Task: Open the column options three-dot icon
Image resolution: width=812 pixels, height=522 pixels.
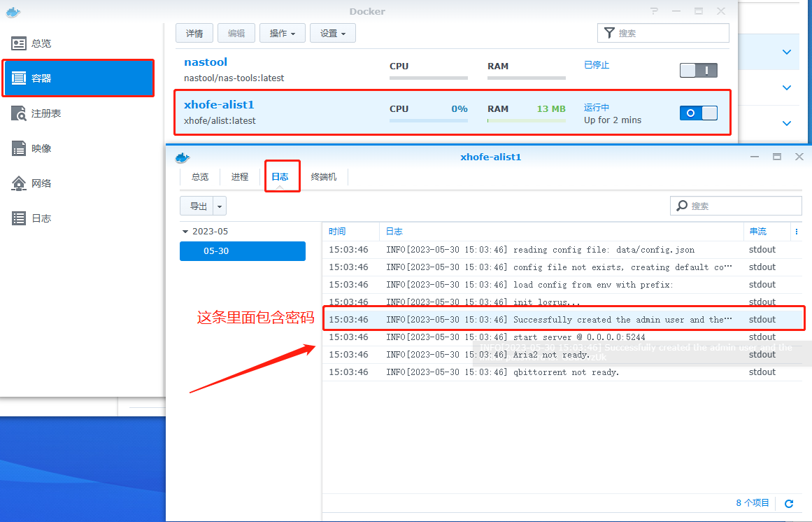Action: tap(797, 232)
